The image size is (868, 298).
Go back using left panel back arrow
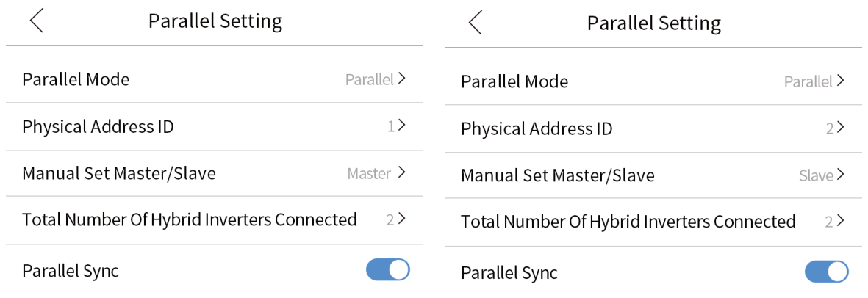[37, 21]
